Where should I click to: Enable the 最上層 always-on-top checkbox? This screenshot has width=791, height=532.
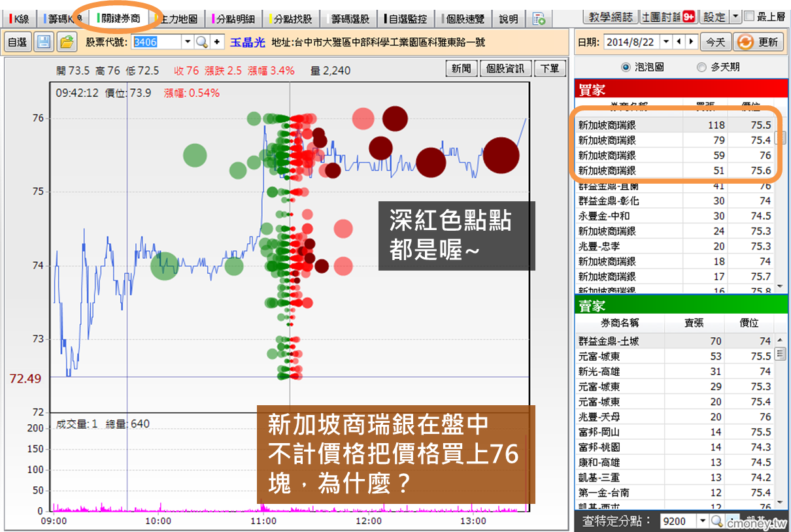pos(749,16)
